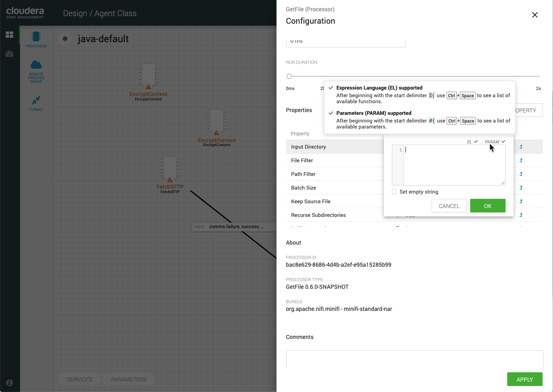
Task: Click the java-default flow title
Action: click(x=103, y=39)
